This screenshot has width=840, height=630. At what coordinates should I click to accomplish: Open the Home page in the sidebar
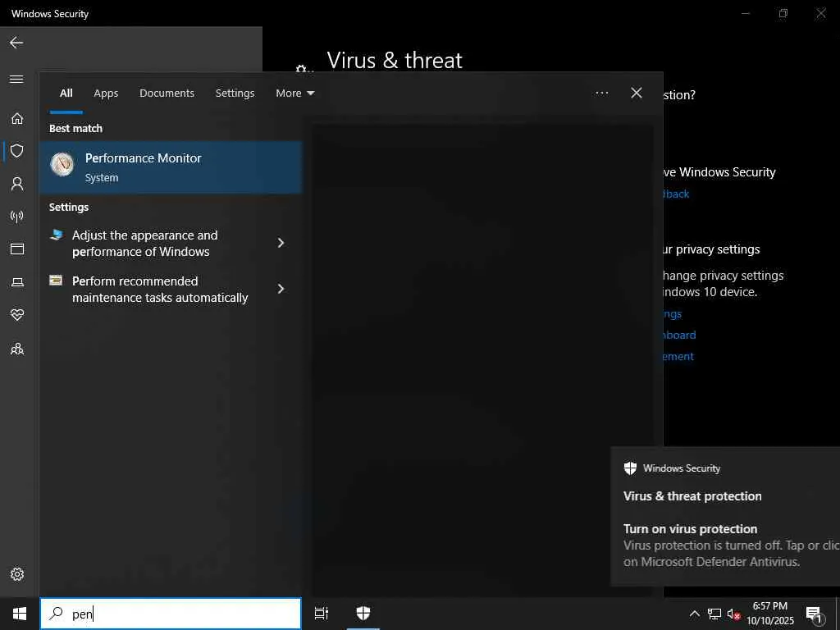click(x=17, y=118)
